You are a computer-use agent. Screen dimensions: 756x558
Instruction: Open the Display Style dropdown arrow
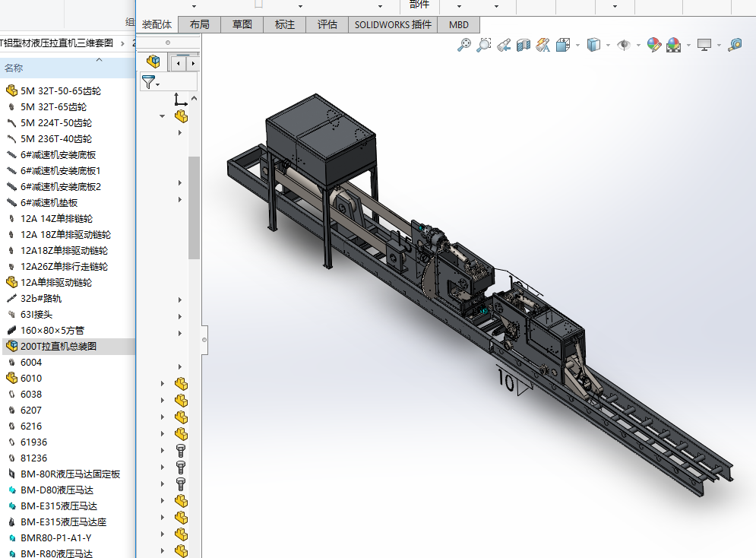tap(608, 46)
